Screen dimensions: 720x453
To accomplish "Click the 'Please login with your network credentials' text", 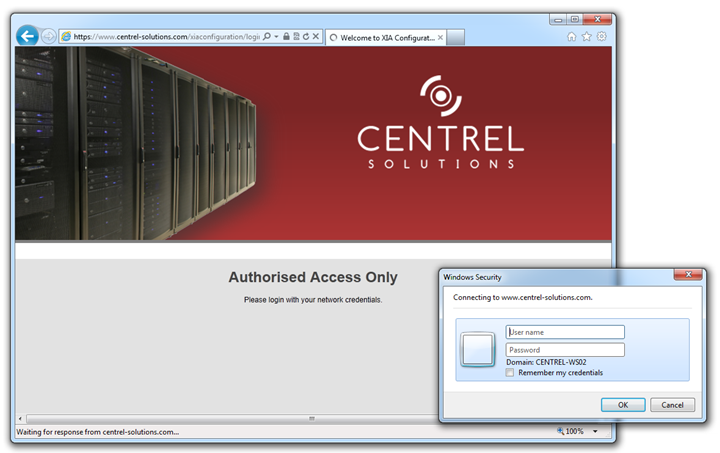I will (x=313, y=300).
